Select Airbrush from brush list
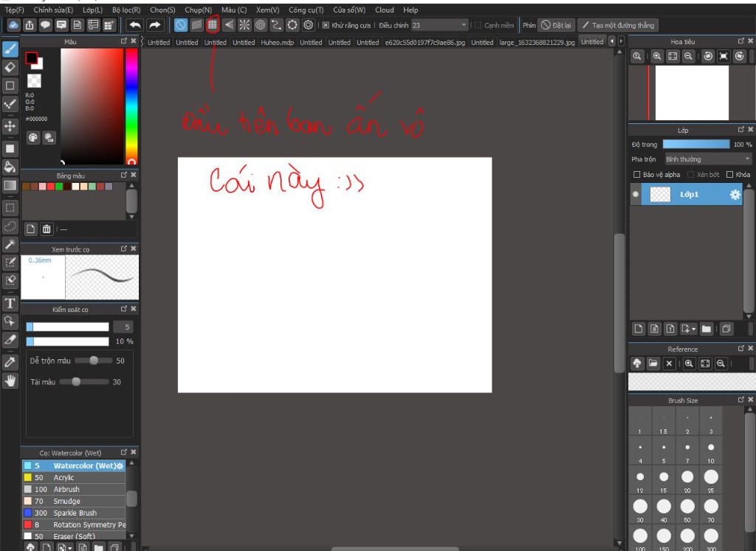This screenshot has height=551, width=756. tap(74, 489)
